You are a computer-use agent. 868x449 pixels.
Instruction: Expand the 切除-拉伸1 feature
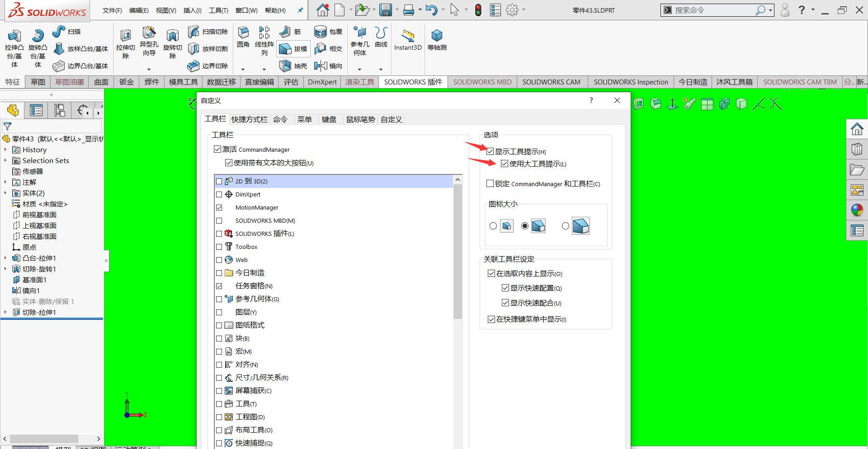pos(5,312)
